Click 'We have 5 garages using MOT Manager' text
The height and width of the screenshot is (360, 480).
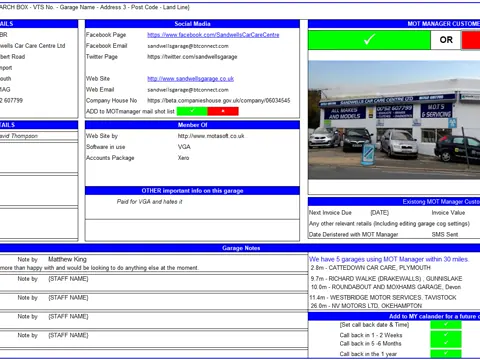pos(389,259)
